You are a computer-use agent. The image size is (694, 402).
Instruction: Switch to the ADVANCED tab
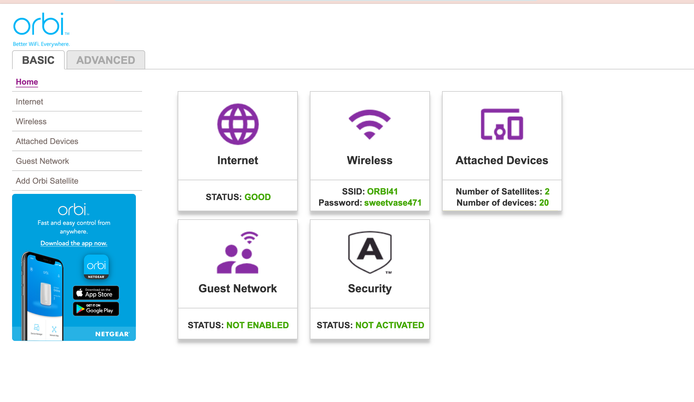[106, 60]
